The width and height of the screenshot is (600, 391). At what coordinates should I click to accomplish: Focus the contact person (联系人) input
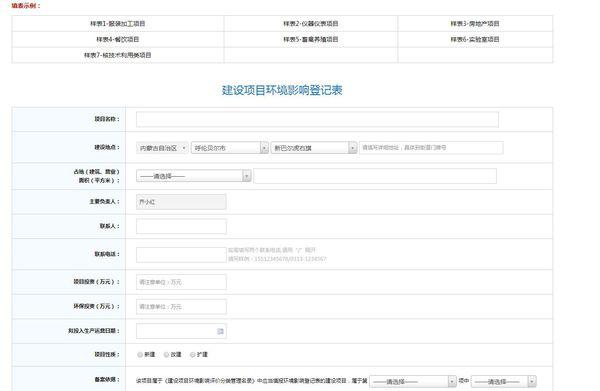[x=181, y=226]
